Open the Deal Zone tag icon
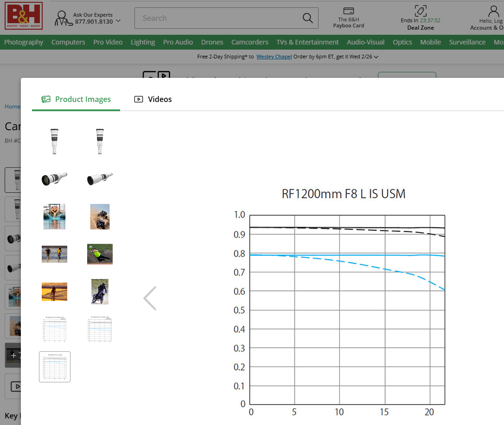The width and height of the screenshot is (504, 425). (421, 11)
